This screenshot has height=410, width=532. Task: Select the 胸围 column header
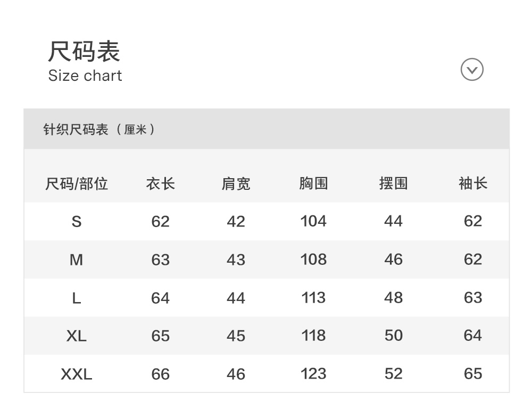click(x=313, y=184)
